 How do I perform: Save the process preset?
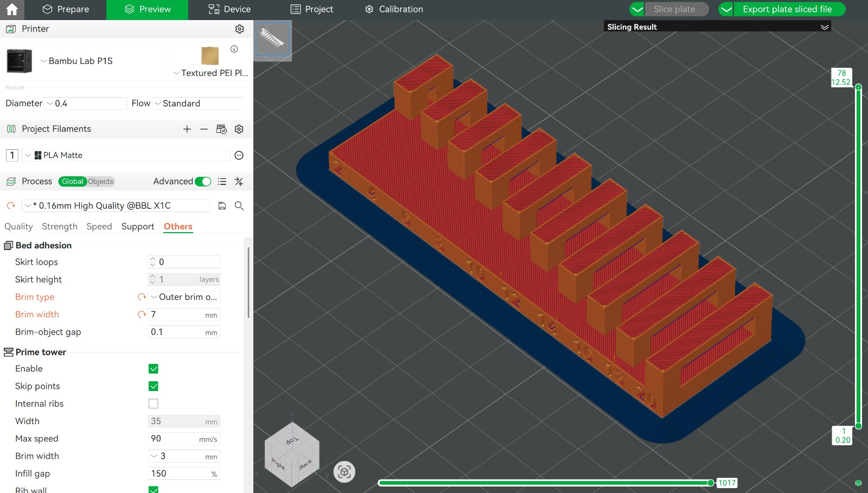pos(222,206)
